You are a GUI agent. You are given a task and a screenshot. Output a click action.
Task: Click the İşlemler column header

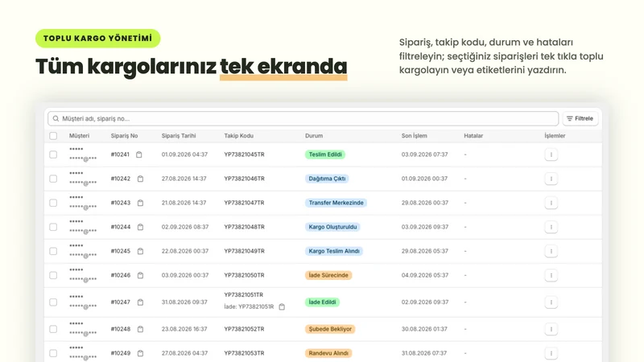pos(555,136)
